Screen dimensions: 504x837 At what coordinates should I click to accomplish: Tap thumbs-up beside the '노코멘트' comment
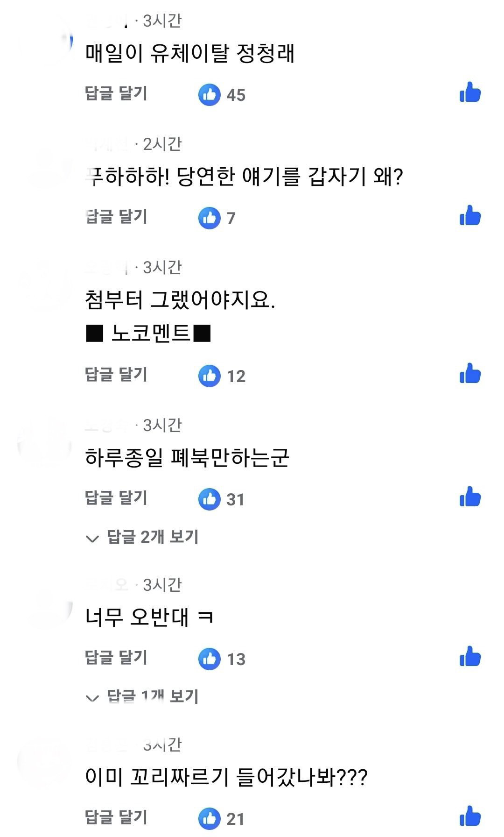[470, 374]
